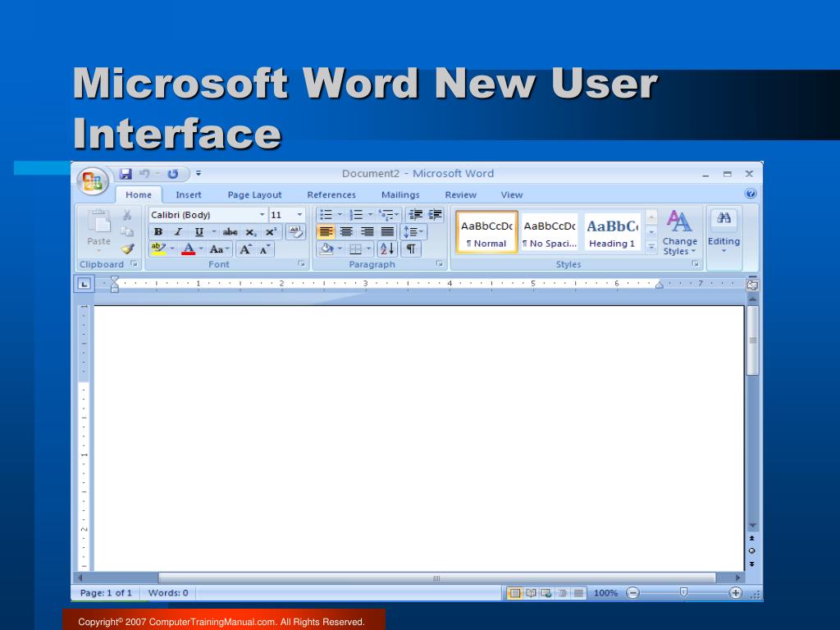The image size is (840, 630).
Task: Justify the paragraph text
Action: click(x=387, y=231)
